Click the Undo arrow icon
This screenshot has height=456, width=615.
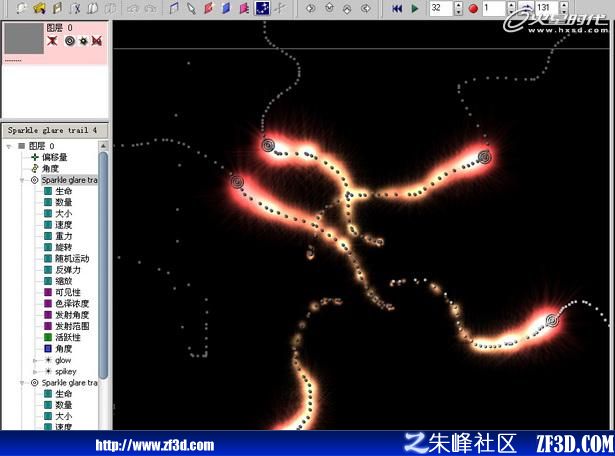tap(133, 8)
